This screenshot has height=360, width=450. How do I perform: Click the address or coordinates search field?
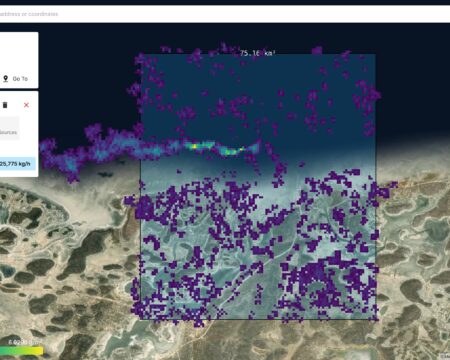coord(225,14)
